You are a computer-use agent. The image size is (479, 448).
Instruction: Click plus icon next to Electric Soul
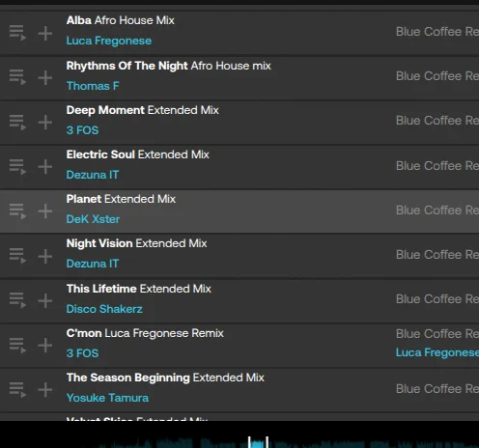pyautogui.click(x=45, y=166)
